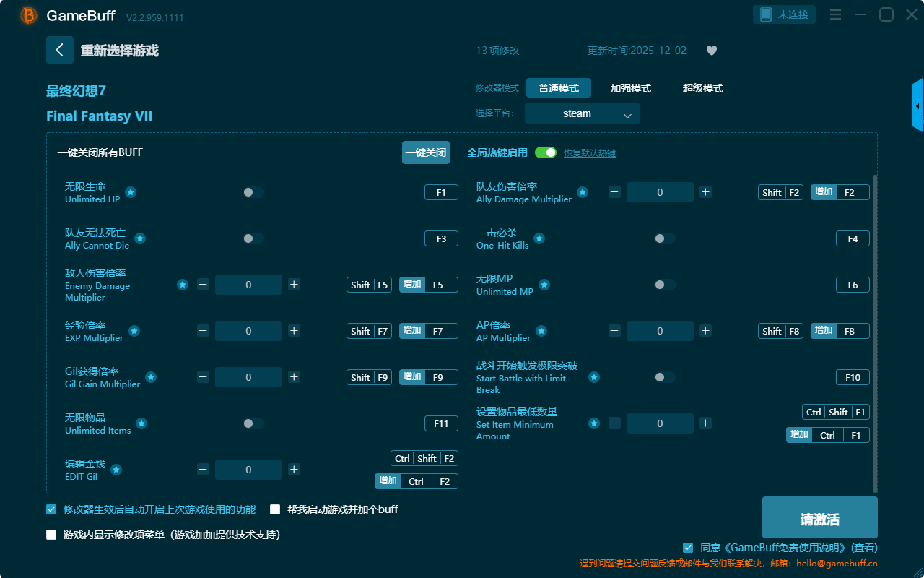Increase the EXP Multiplier with plus button
Screen dimensions: 924x578
click(x=294, y=331)
